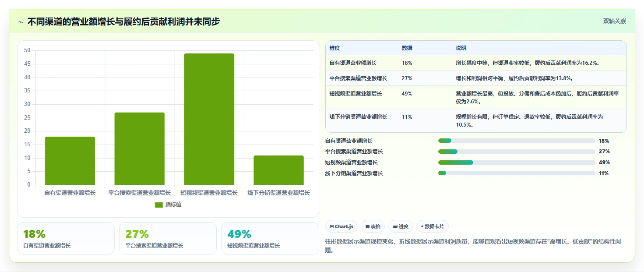Click the 18% value in the table
The width and height of the screenshot is (644, 272).
(x=407, y=63)
